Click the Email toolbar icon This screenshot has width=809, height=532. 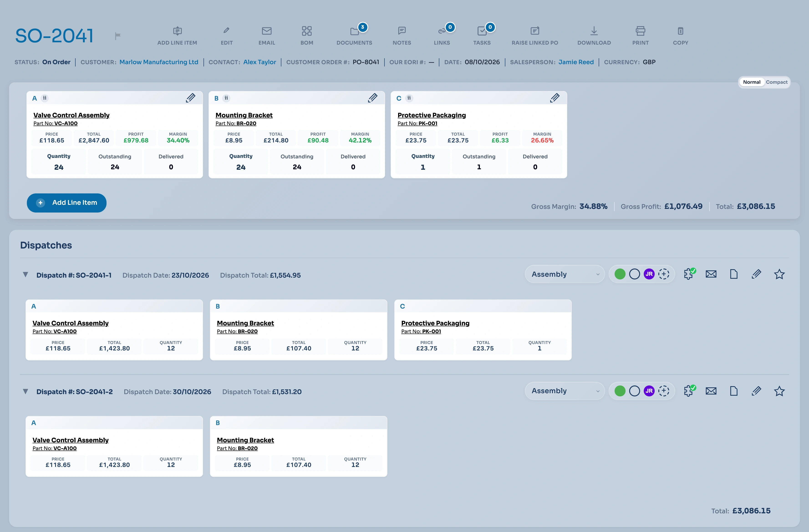tap(267, 31)
